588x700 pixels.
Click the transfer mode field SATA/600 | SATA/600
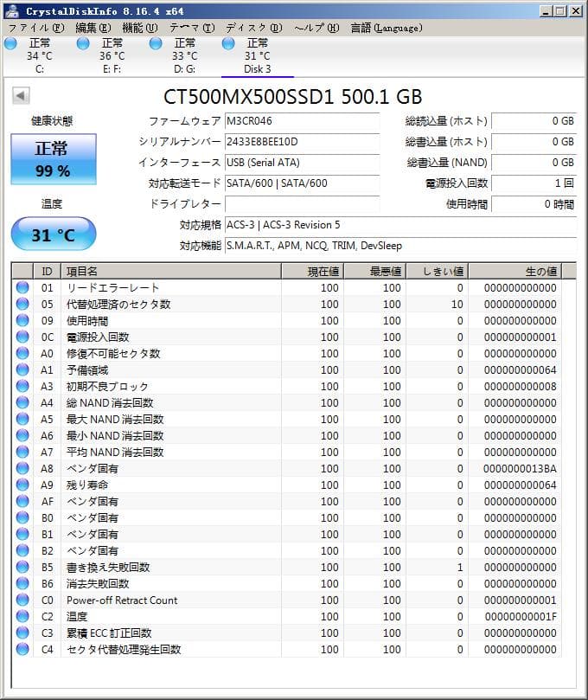[x=302, y=183]
